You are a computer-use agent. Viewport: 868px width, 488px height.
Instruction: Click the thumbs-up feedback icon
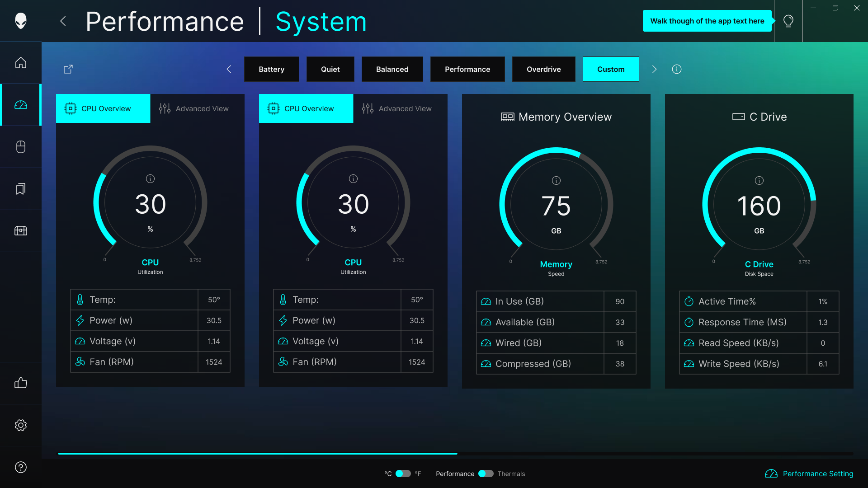(21, 383)
